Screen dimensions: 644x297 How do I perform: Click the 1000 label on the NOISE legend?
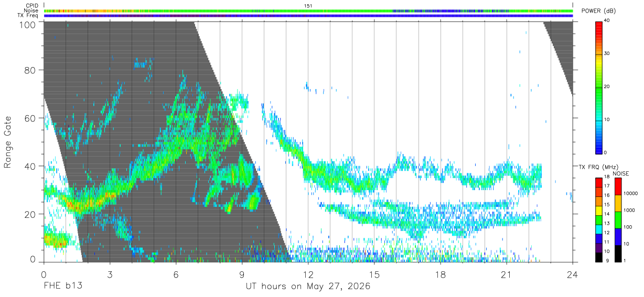[x=629, y=210]
